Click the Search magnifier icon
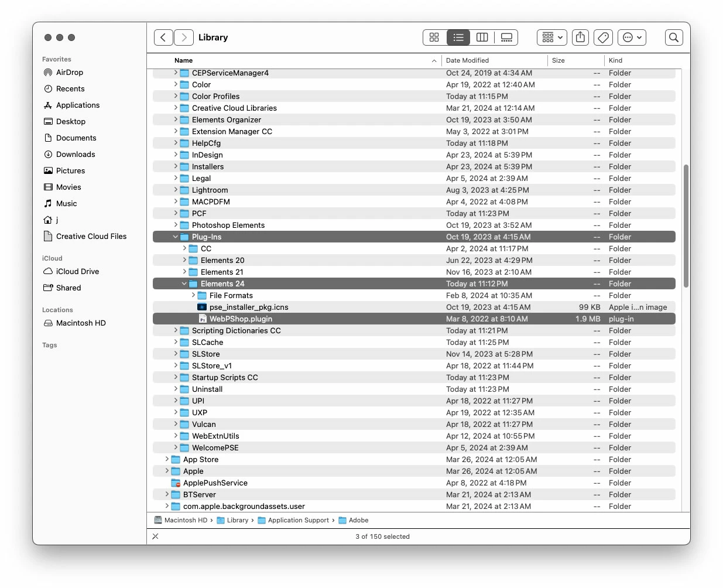The image size is (723, 588). coord(674,37)
